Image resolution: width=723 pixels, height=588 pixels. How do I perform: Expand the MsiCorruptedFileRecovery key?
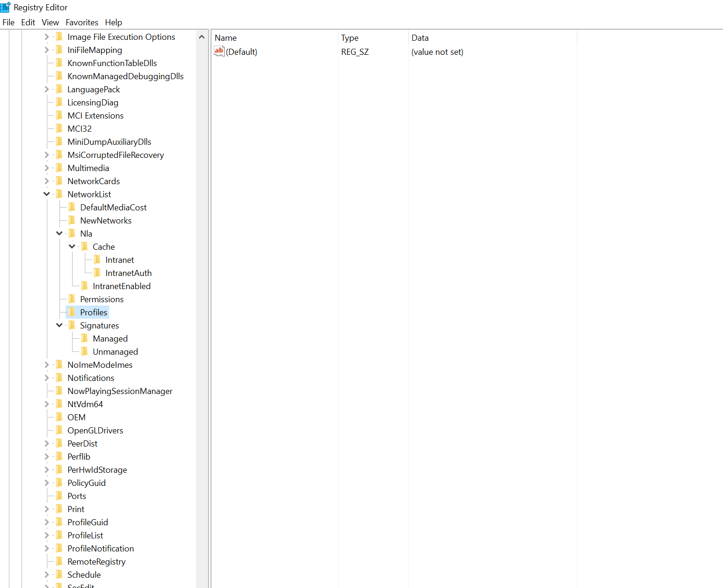point(46,155)
